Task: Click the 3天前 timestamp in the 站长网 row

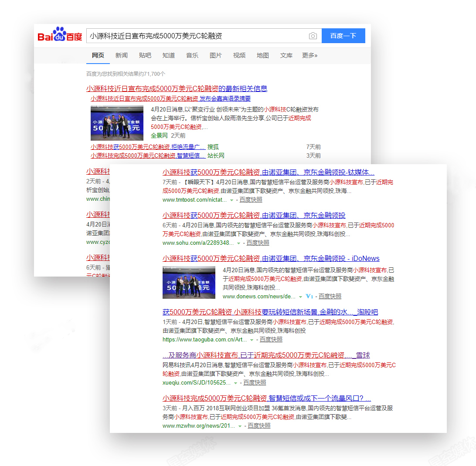Action: click(313, 155)
